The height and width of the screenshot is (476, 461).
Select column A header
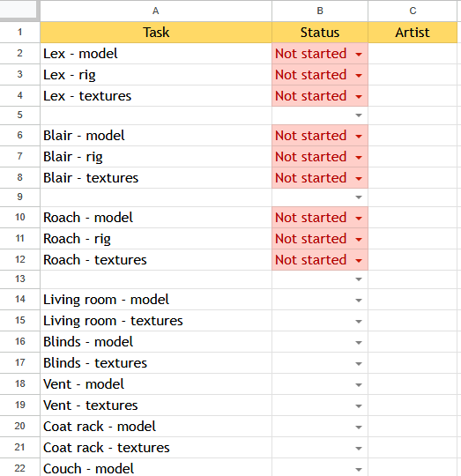pyautogui.click(x=156, y=11)
